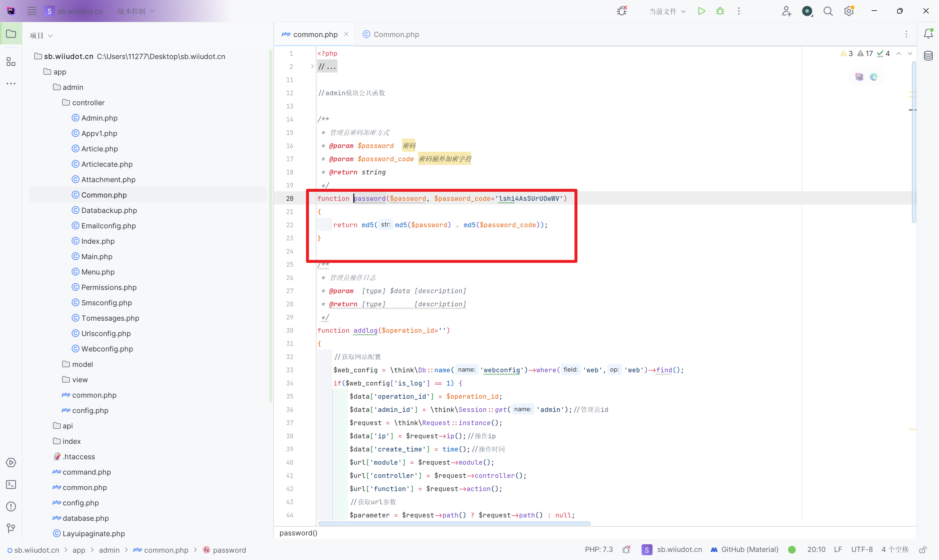Expand the api folder
The image size is (939, 560).
coord(47,425)
